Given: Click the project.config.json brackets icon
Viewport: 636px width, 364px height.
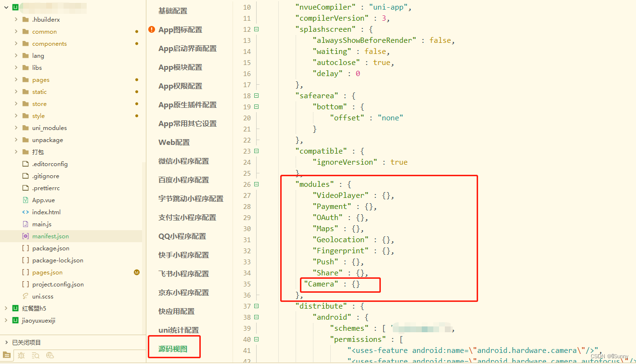Looking at the screenshot, I should click(x=26, y=284).
